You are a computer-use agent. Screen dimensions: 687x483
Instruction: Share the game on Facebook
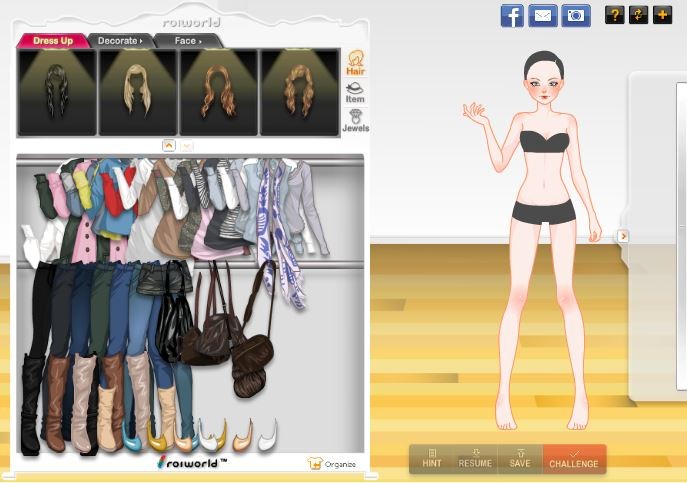tap(512, 15)
